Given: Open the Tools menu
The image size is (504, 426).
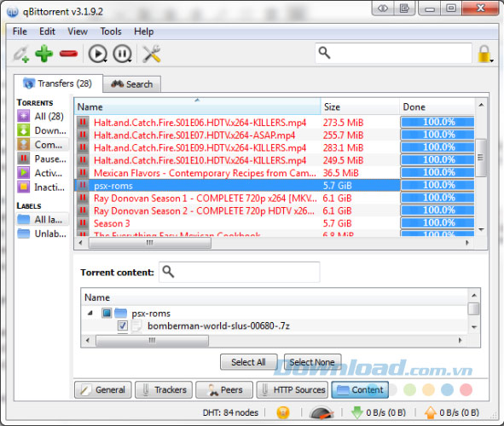Looking at the screenshot, I should [111, 32].
